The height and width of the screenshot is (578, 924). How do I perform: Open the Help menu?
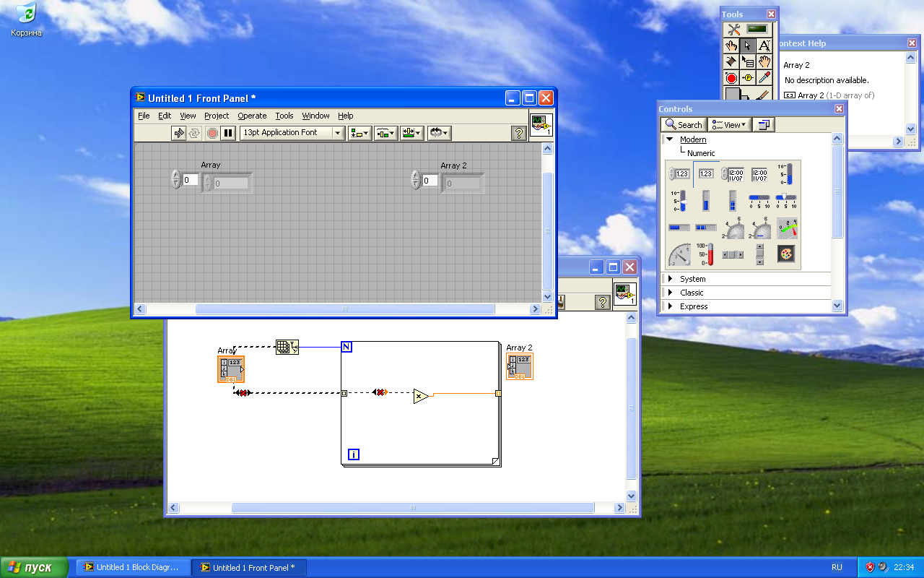coord(346,116)
